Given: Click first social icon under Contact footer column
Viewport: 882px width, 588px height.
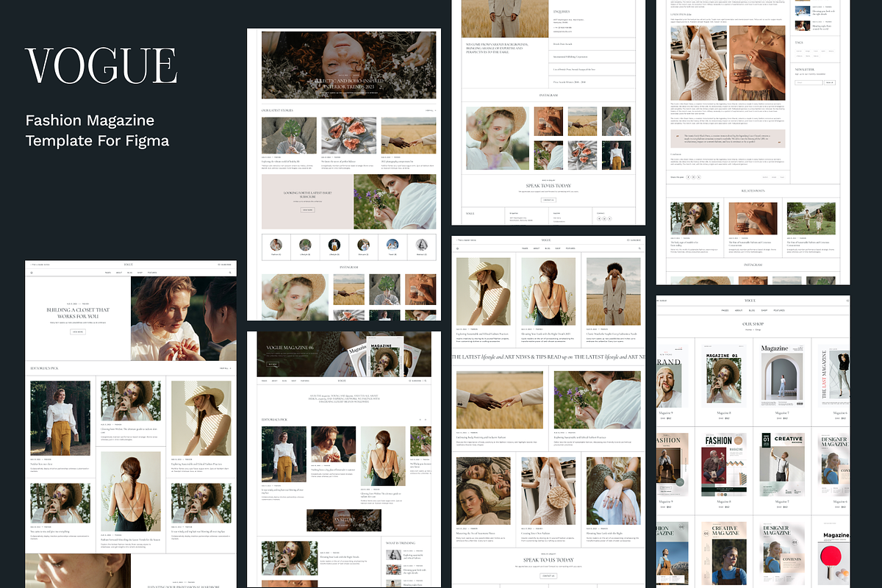Looking at the screenshot, I should 599,219.
